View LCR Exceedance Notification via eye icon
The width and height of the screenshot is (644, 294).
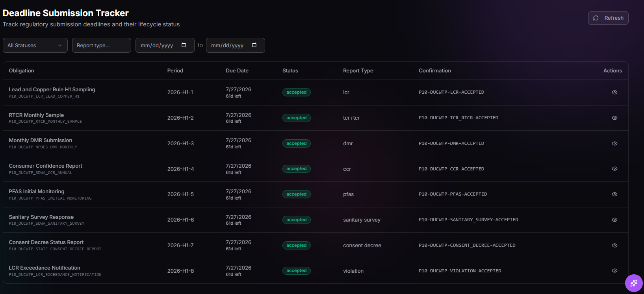tap(614, 271)
